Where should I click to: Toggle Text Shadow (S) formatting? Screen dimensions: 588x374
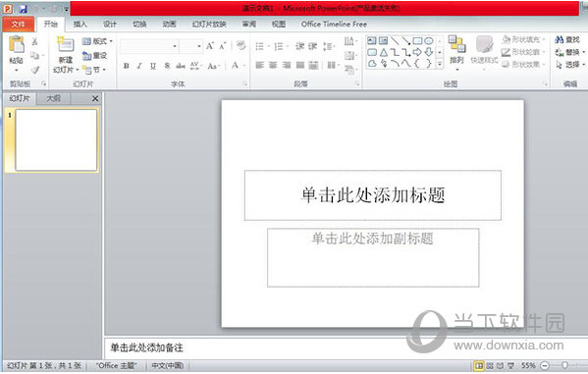(167, 66)
